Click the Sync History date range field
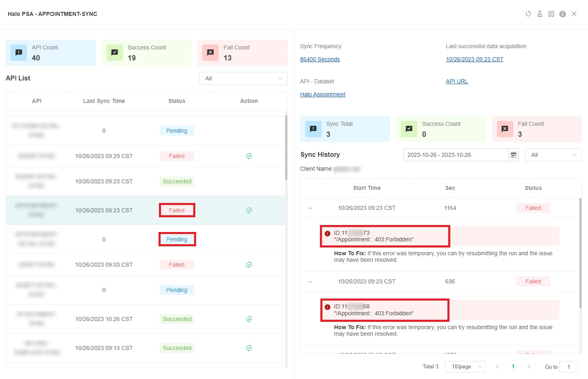This screenshot has height=379, width=588. pyautogui.click(x=456, y=155)
